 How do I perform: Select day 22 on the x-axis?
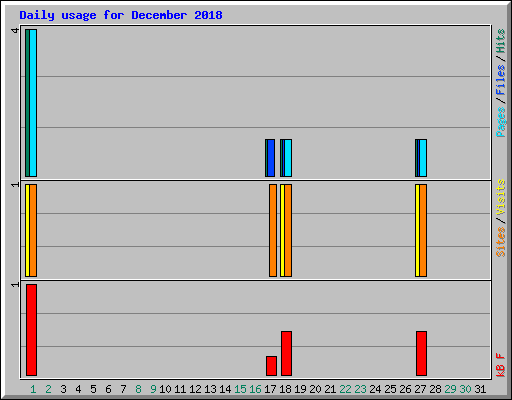[x=345, y=389]
